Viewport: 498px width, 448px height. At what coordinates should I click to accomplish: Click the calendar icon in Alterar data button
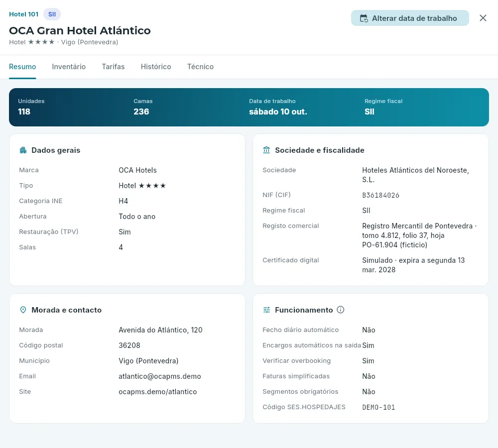[x=364, y=18]
